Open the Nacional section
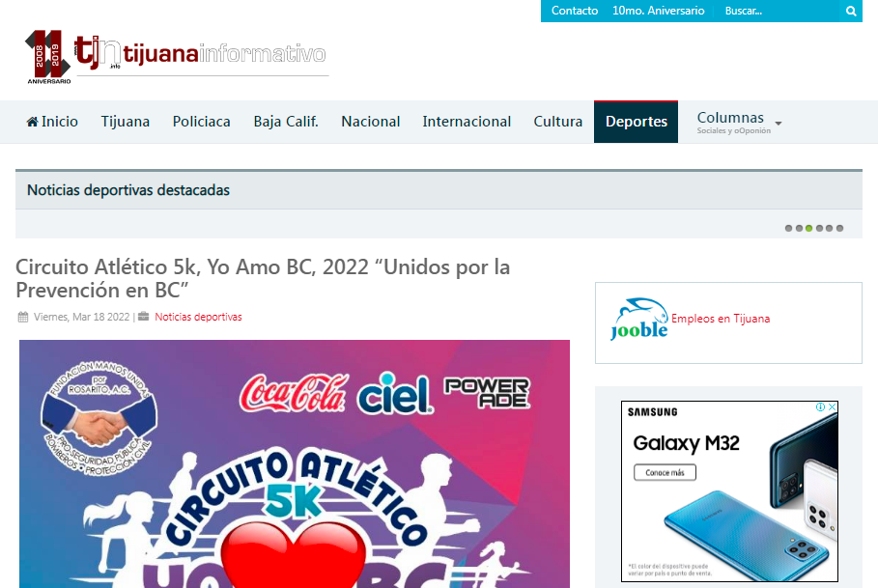Image resolution: width=878 pixels, height=588 pixels. (x=371, y=122)
